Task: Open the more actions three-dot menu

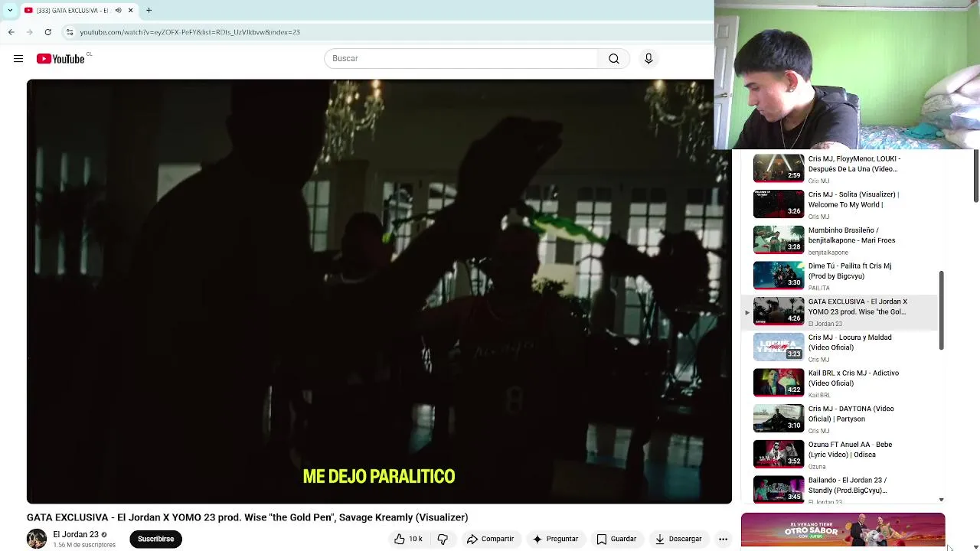Action: 723,540
